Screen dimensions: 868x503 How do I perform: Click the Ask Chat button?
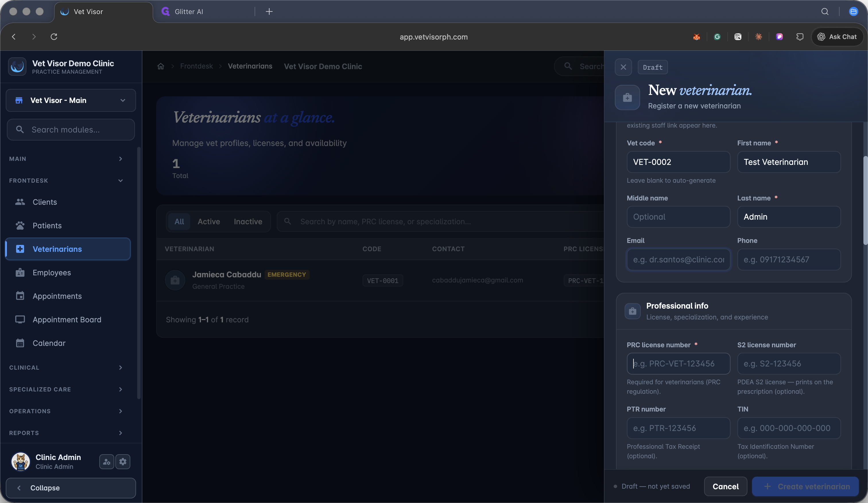(837, 37)
